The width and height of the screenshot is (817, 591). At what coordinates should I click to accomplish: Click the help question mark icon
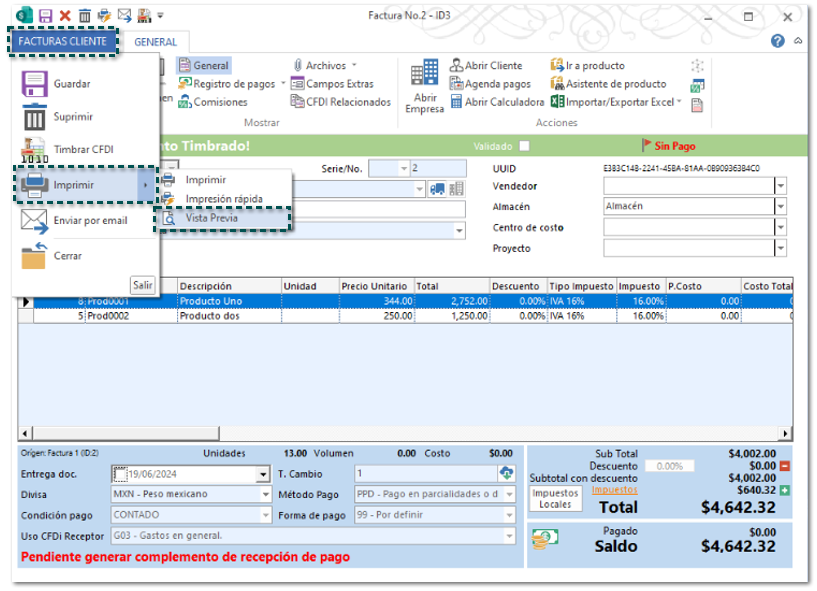(x=778, y=41)
